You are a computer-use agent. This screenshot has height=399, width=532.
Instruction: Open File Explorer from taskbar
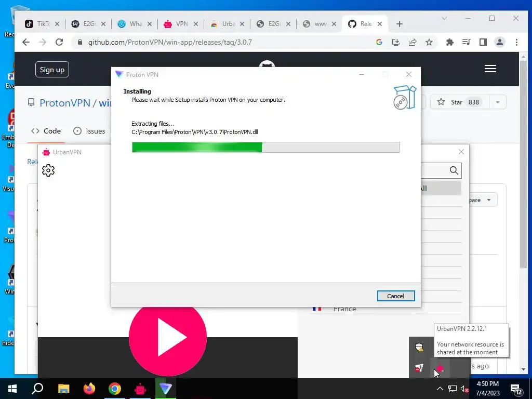(63, 389)
